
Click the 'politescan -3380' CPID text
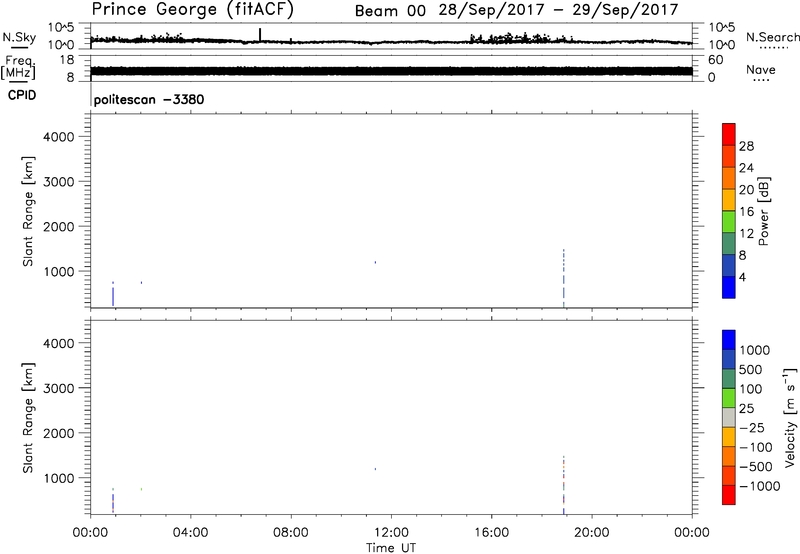[x=148, y=99]
